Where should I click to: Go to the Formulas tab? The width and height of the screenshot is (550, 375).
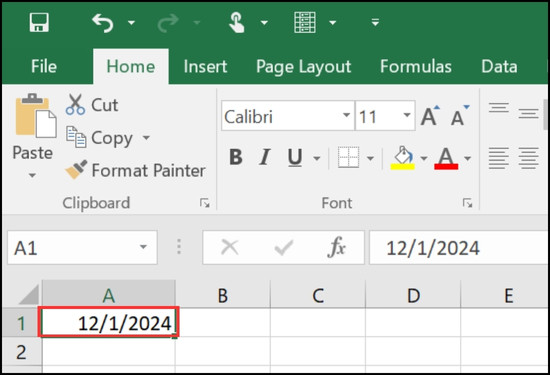pos(416,66)
